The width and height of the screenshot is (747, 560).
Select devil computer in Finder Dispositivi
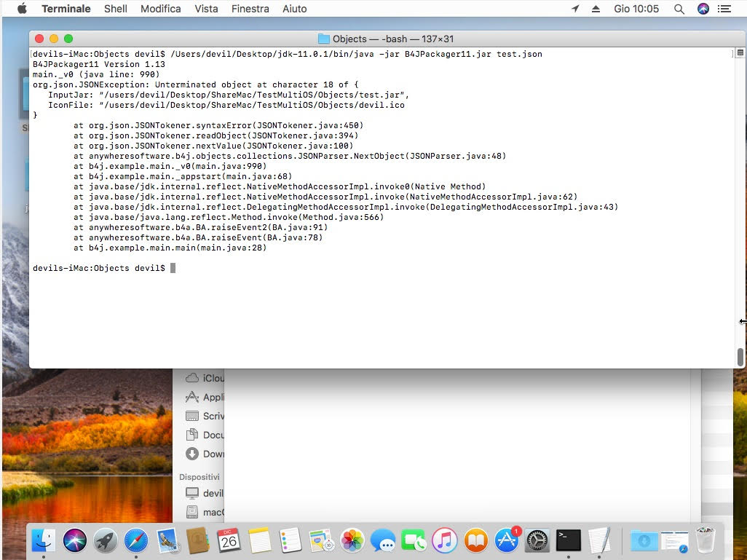pos(205,493)
